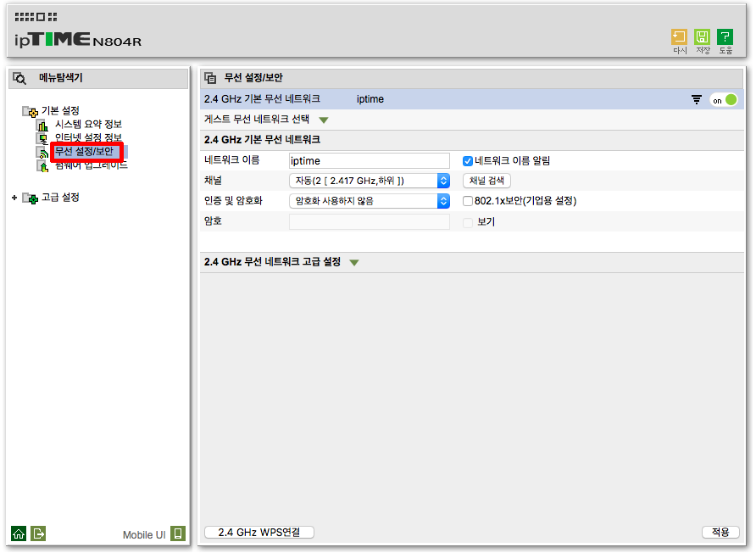Viewport: 756px width, 553px height.
Task: Click the 채널 검색 button
Action: click(486, 181)
